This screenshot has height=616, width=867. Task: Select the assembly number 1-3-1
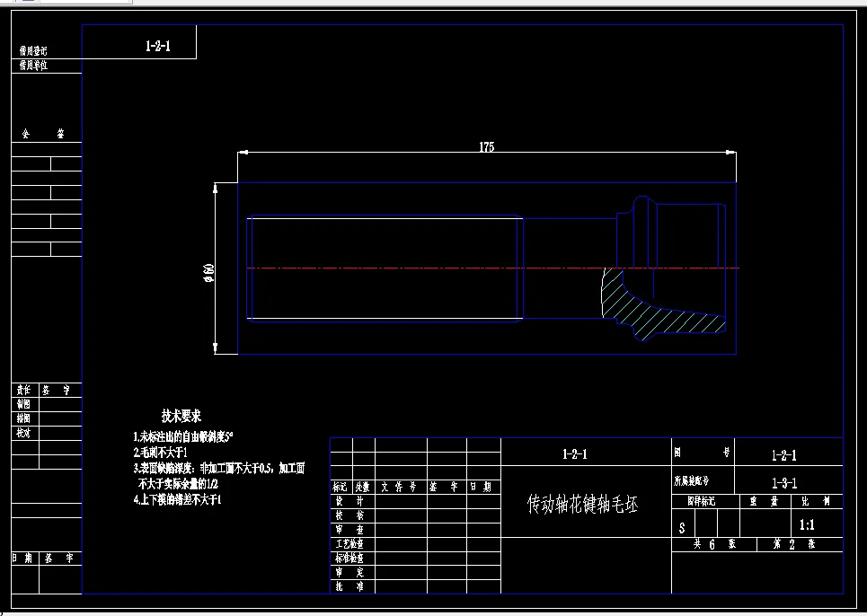[x=784, y=483]
